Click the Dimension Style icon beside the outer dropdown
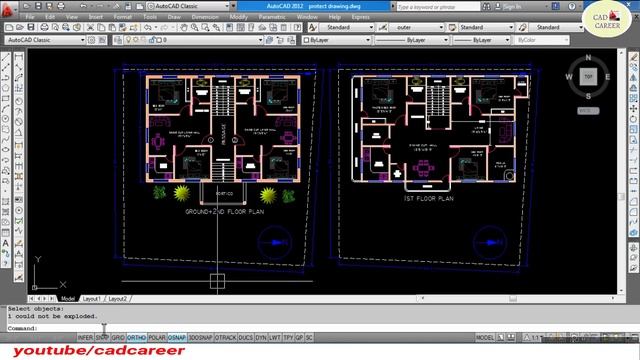Screen dimensions: 640x360 [x=382, y=27]
